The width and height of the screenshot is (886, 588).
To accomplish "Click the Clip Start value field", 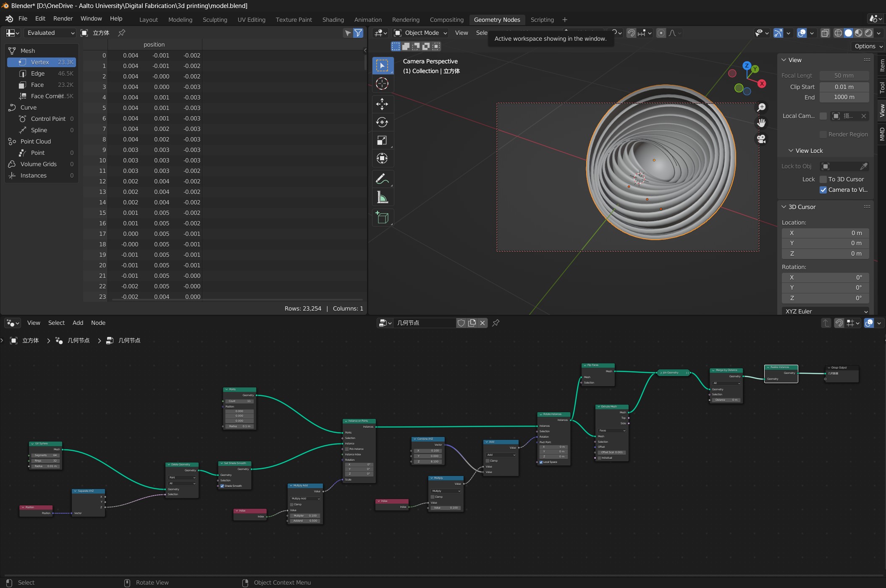I will pos(844,87).
